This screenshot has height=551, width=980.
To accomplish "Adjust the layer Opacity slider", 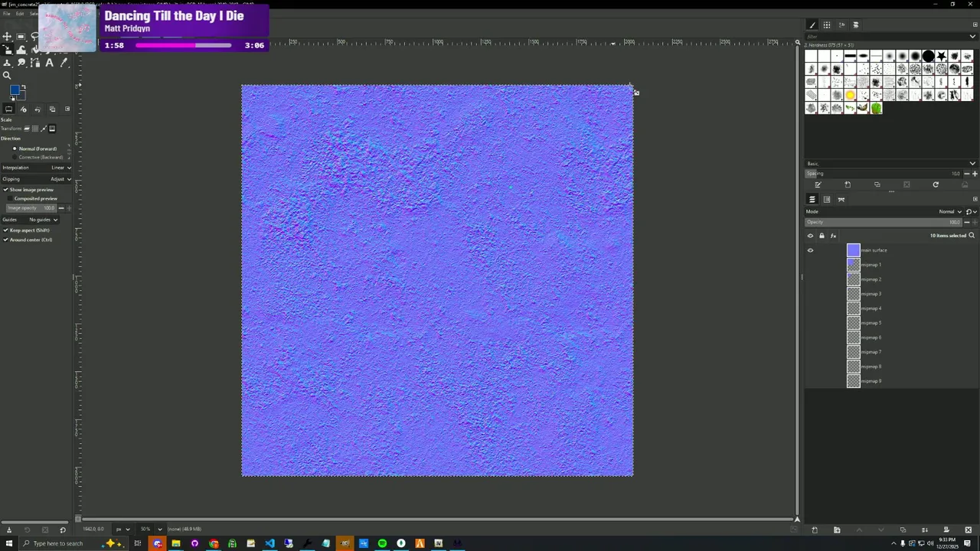I will (x=884, y=222).
